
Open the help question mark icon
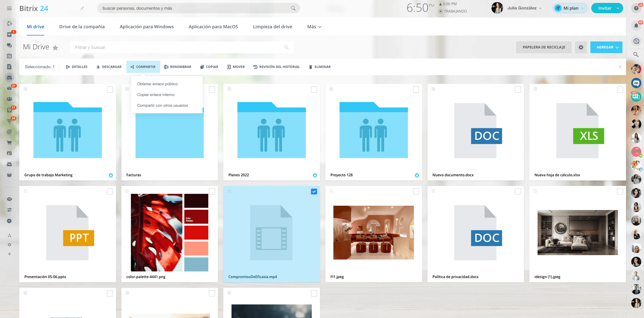point(636,8)
